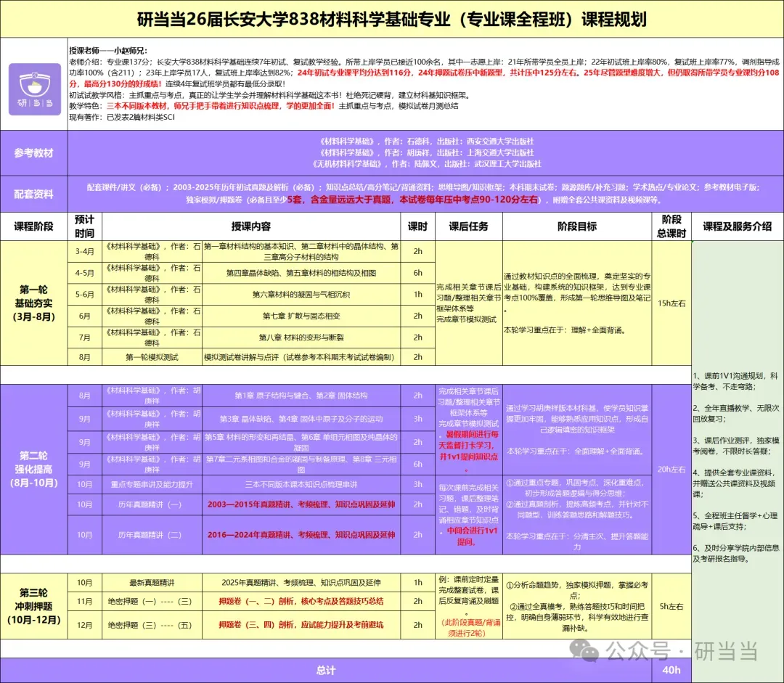Image resolution: width=784 pixels, height=683 pixels.
Task: Click the '历年真题精讲（一）' cell
Action: pos(152,504)
